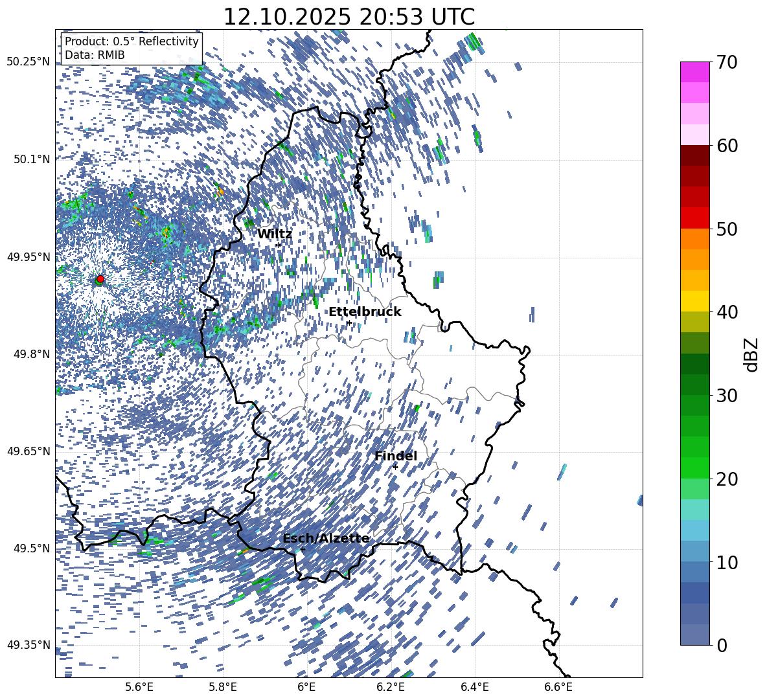Click the Ettelbruck station cross marker
767x700 pixels.
pyautogui.click(x=349, y=322)
